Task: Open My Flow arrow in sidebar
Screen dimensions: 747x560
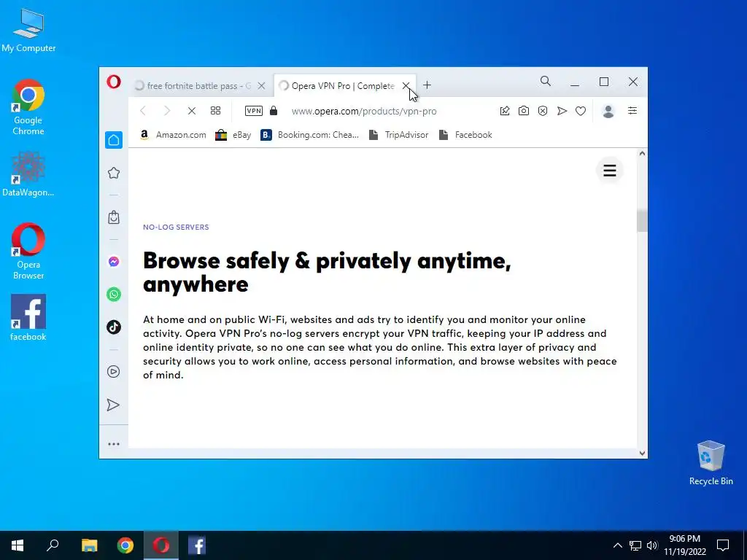Action: [x=113, y=405]
